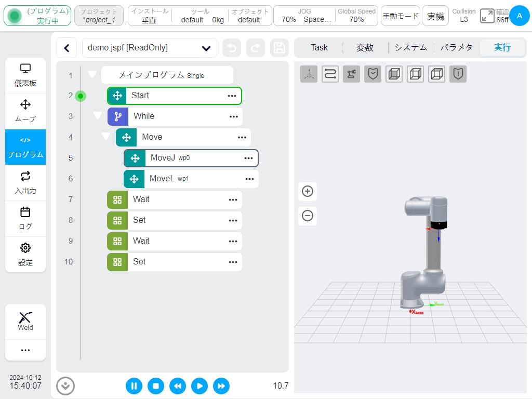Go back with the left chevron button

pyautogui.click(x=67, y=48)
